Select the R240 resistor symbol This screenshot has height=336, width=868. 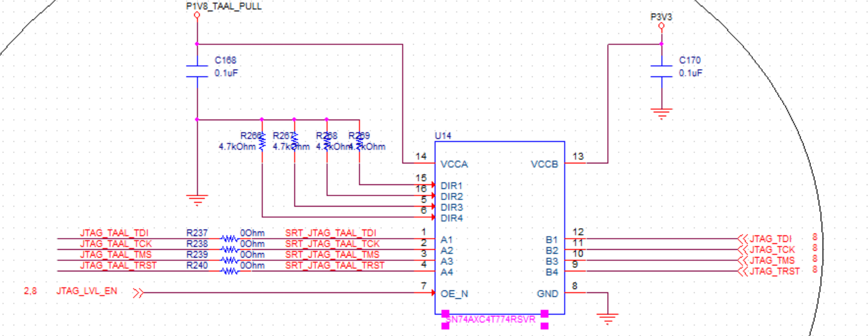coord(229,271)
